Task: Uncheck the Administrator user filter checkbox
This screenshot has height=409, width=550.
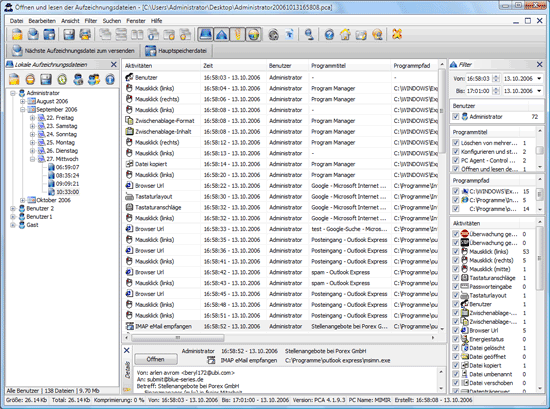Action: point(456,116)
